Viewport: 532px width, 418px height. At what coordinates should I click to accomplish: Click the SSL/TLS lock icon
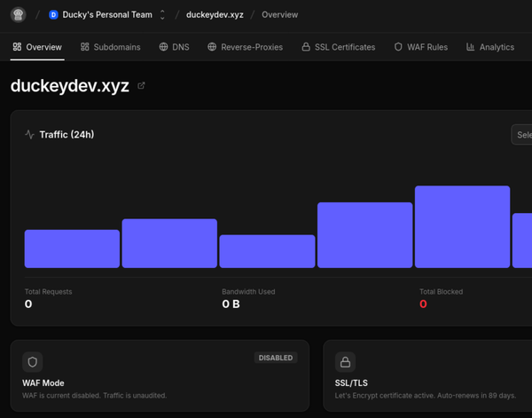tap(345, 362)
